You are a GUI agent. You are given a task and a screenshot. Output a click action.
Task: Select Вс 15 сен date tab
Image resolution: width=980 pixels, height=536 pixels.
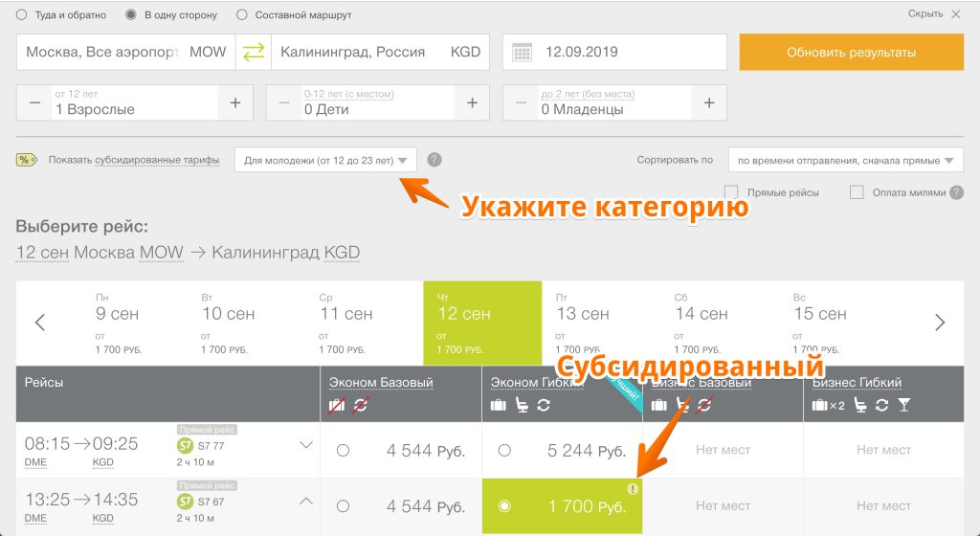pos(837,323)
